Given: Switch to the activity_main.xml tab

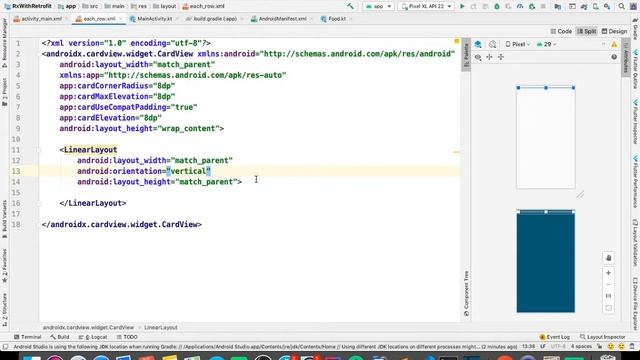Looking at the screenshot, I should coord(41,19).
